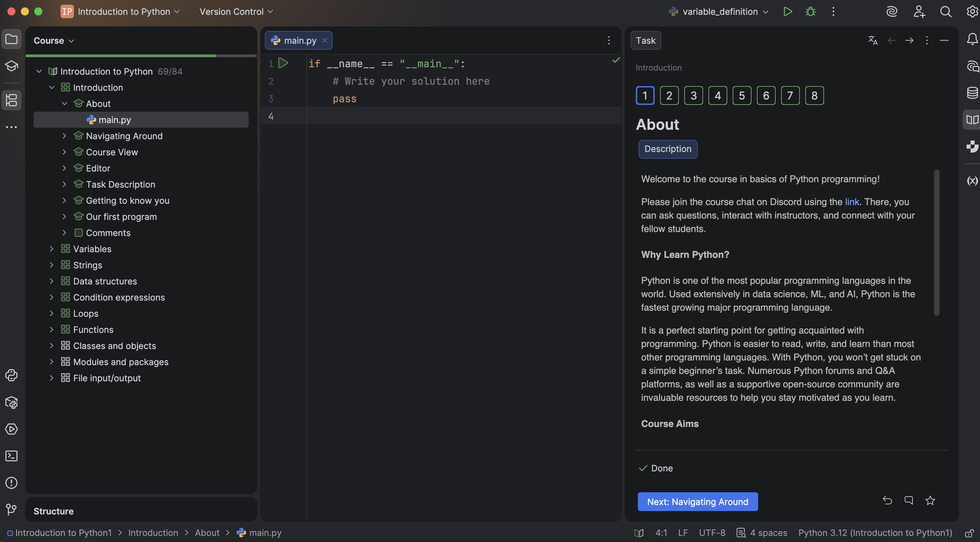Select the main.py editor tab

pos(299,40)
